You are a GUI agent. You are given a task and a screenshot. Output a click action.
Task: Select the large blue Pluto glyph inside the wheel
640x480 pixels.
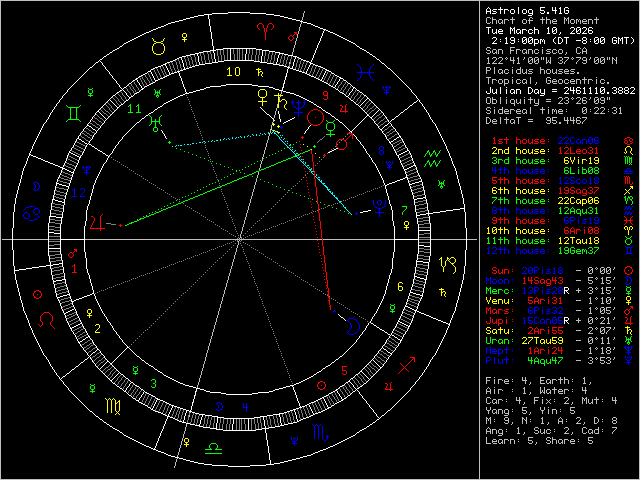379,208
